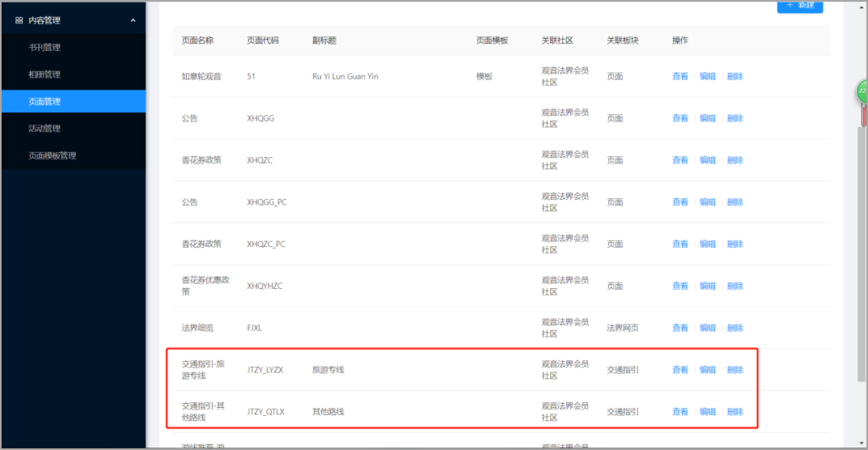The image size is (868, 450).
Task: Delete the 如意轮观音 page row
Action: [x=735, y=76]
